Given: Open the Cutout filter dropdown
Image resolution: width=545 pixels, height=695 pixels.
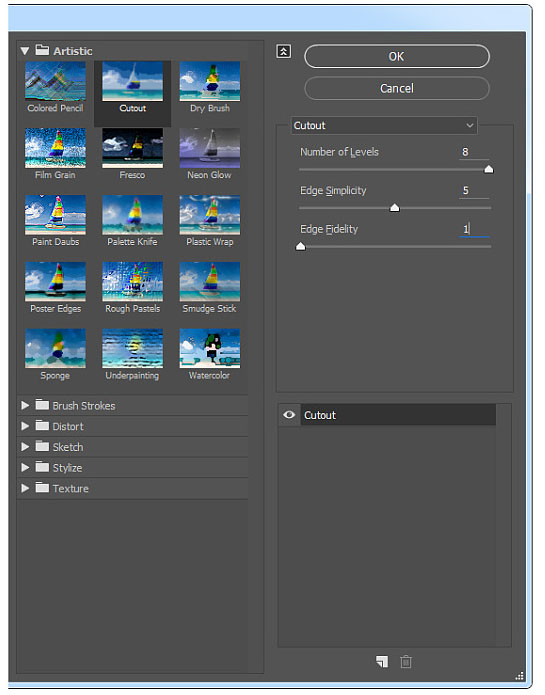Looking at the screenshot, I should 384,125.
